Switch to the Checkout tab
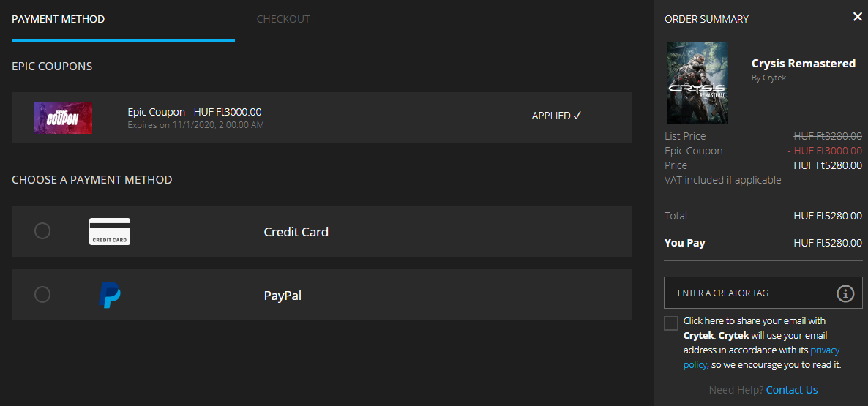Image resolution: width=868 pixels, height=406 pixels. [283, 19]
